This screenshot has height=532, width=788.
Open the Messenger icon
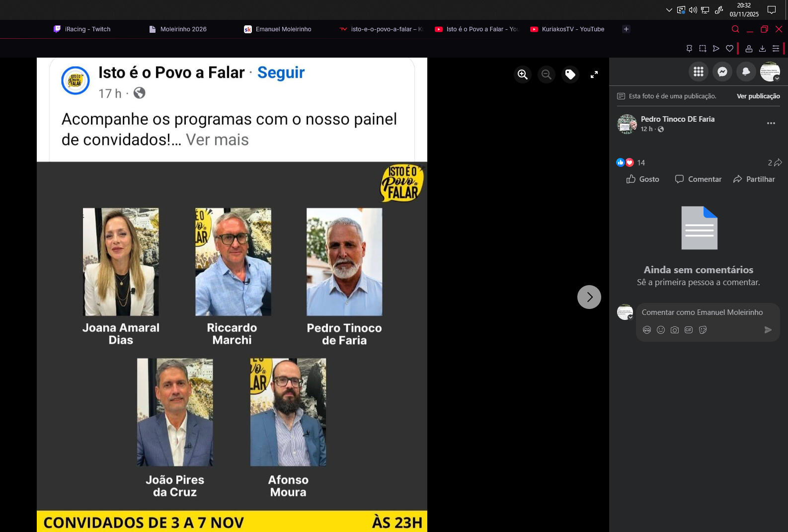(x=722, y=72)
